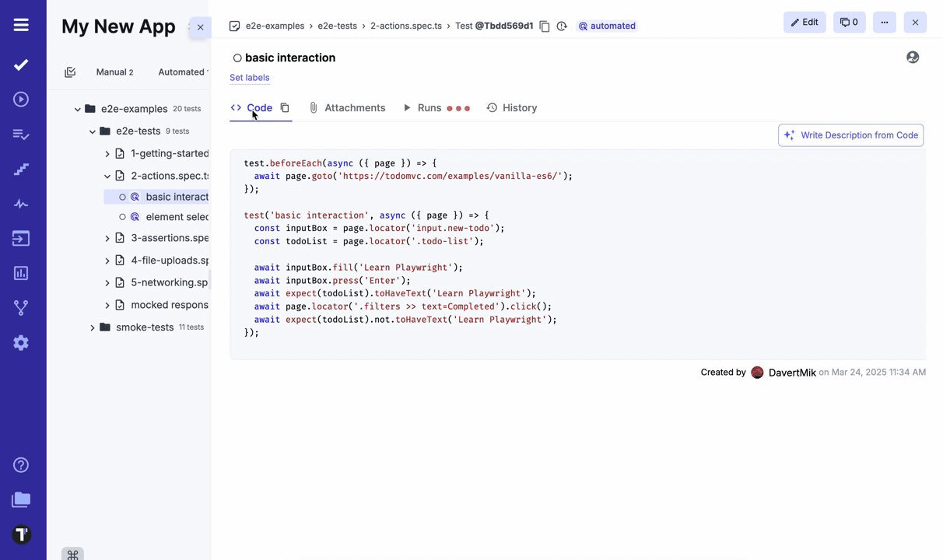Click the red run status dots
The width and height of the screenshot is (943, 560).
(x=458, y=108)
